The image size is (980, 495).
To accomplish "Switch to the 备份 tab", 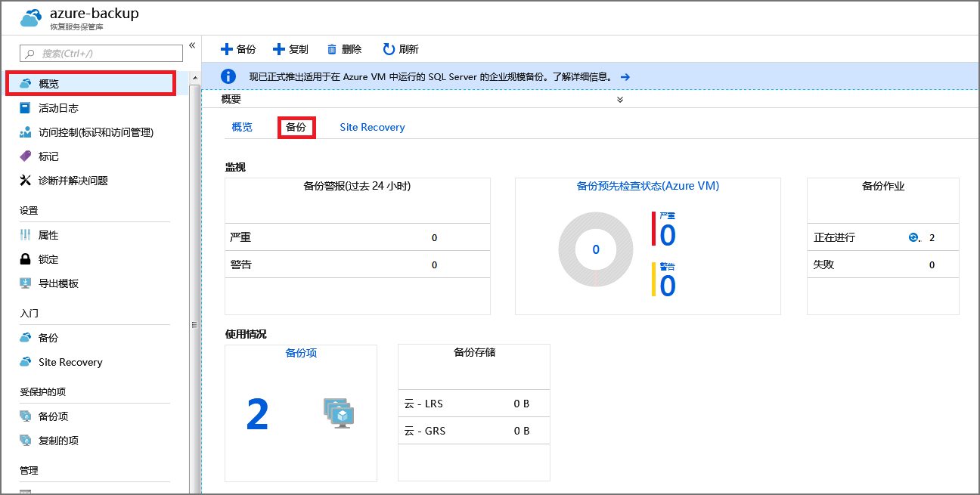I will tap(297, 127).
